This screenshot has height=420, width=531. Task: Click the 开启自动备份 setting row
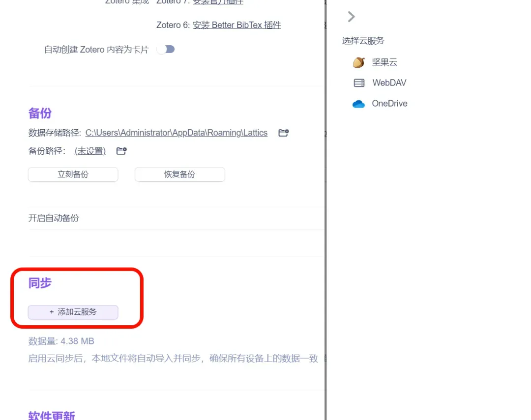(x=177, y=218)
